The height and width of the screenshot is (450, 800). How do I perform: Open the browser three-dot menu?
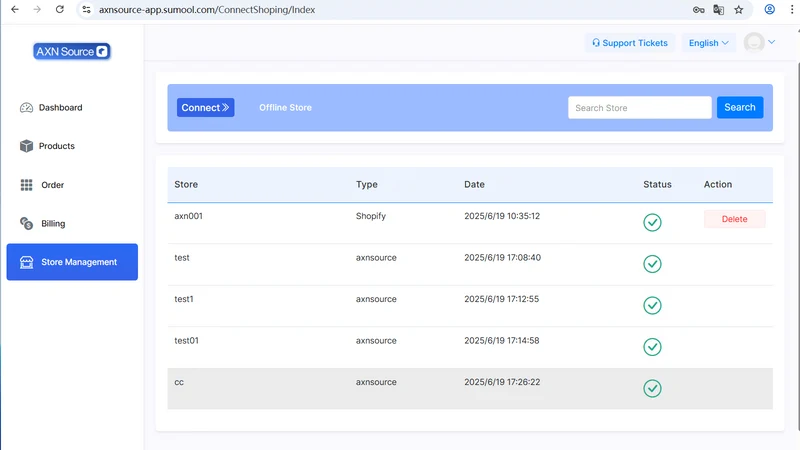tap(792, 10)
